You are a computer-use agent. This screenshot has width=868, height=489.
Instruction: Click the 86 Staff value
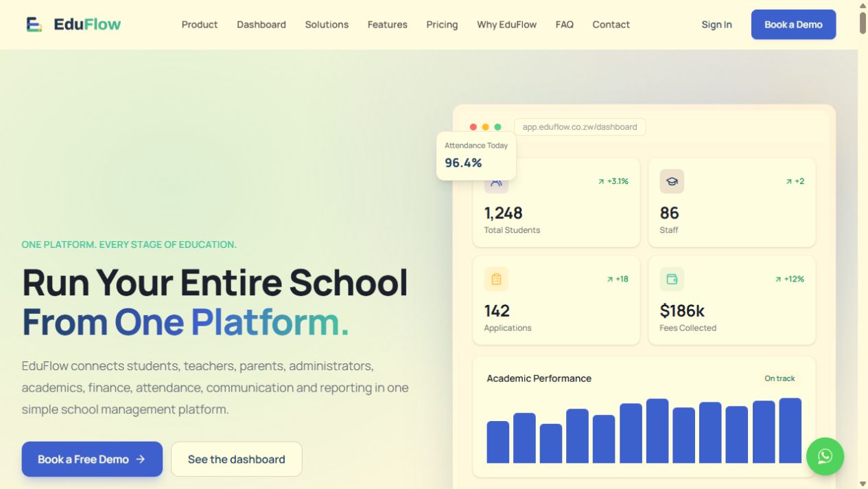tap(669, 213)
